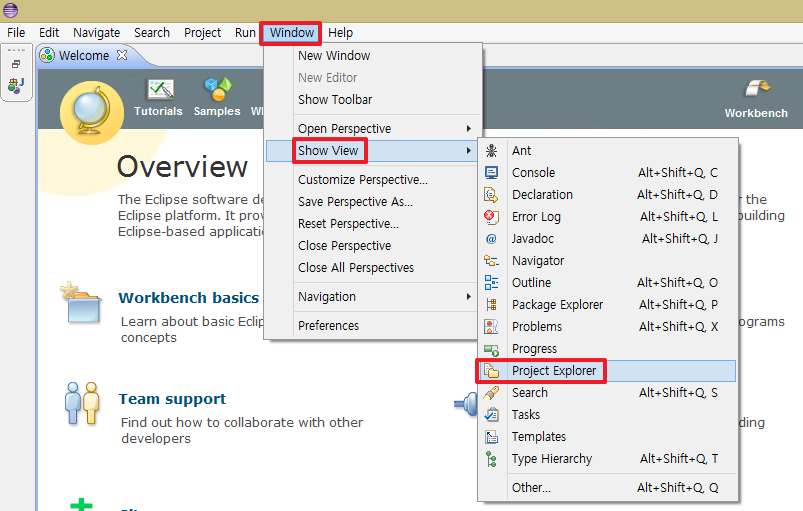Open the Show View submenu arrow
The height and width of the screenshot is (511, 803).
[468, 151]
